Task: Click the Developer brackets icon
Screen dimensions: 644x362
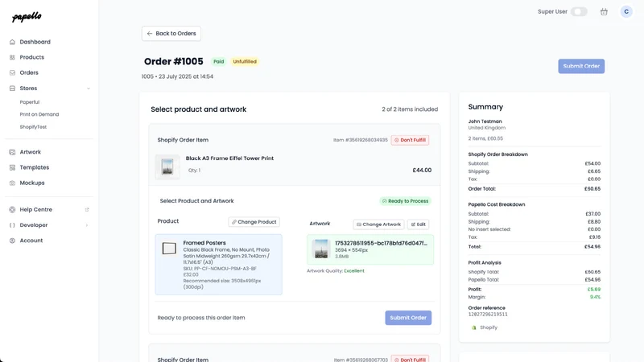Action: [x=12, y=225]
